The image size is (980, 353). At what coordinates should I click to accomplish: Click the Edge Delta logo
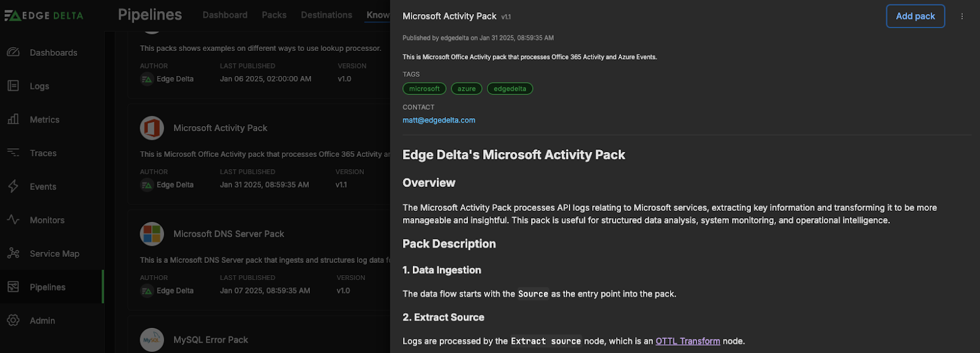point(43,16)
